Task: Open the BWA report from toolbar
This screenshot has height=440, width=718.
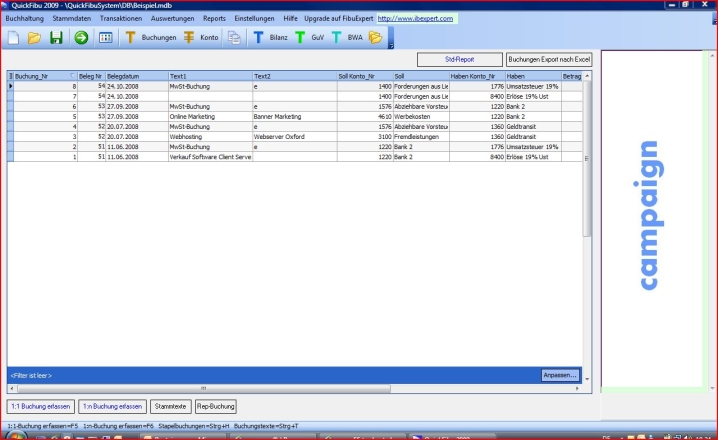Action: pyautogui.click(x=347, y=38)
